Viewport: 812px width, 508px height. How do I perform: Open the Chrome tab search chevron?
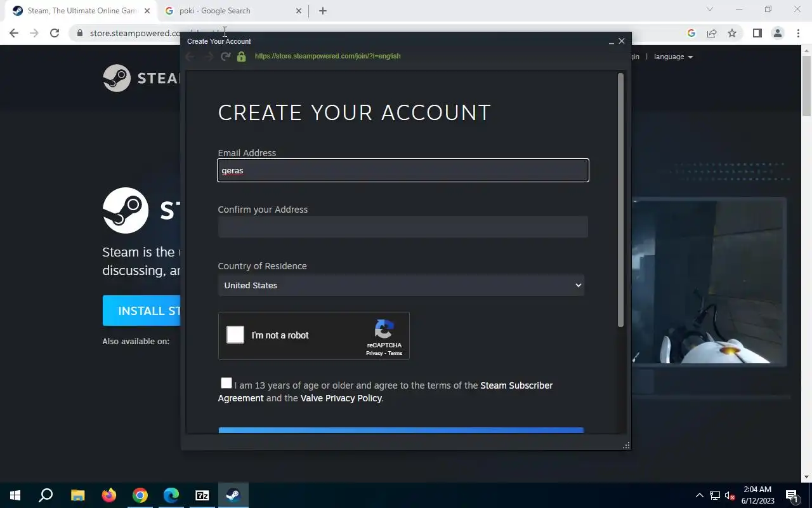[x=710, y=10]
